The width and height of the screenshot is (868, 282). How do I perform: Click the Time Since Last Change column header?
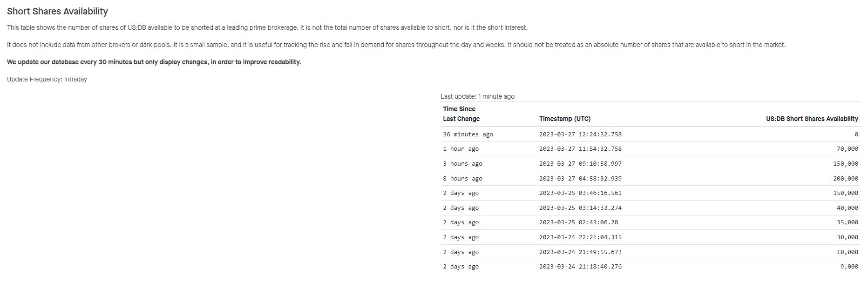click(461, 114)
